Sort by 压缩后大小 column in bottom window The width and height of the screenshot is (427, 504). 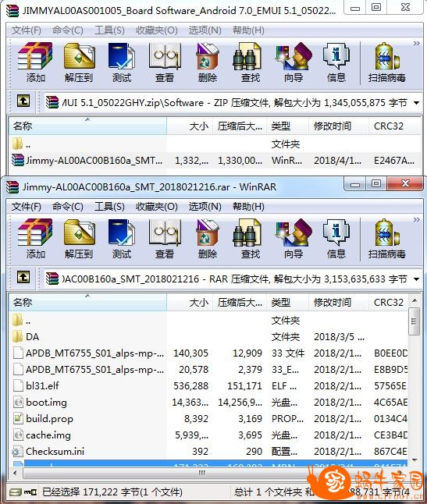[x=239, y=303]
